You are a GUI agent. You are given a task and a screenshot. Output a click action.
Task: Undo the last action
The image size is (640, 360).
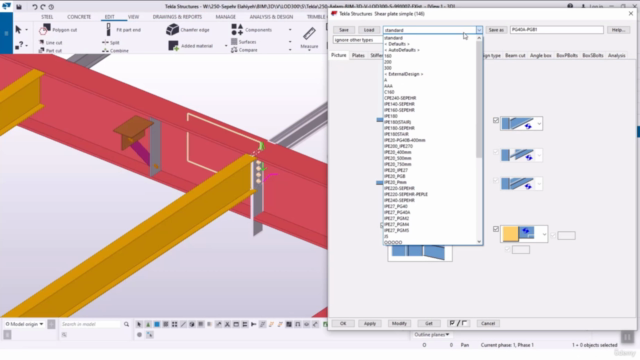(35, 7)
